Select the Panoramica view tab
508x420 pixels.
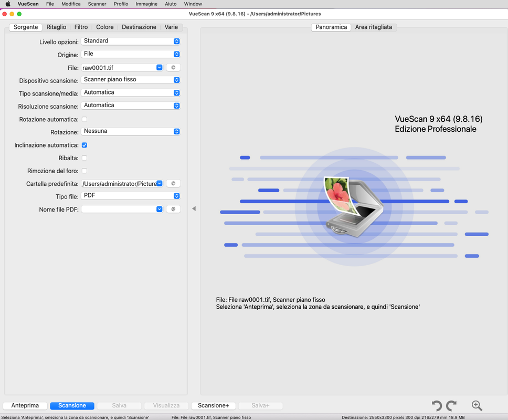(331, 27)
